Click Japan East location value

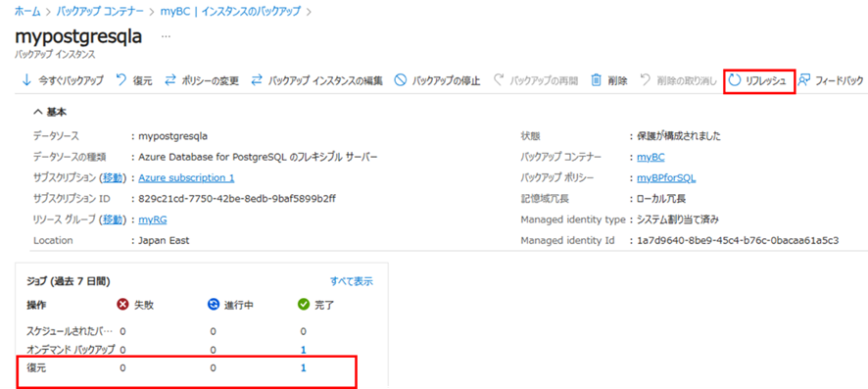click(165, 241)
